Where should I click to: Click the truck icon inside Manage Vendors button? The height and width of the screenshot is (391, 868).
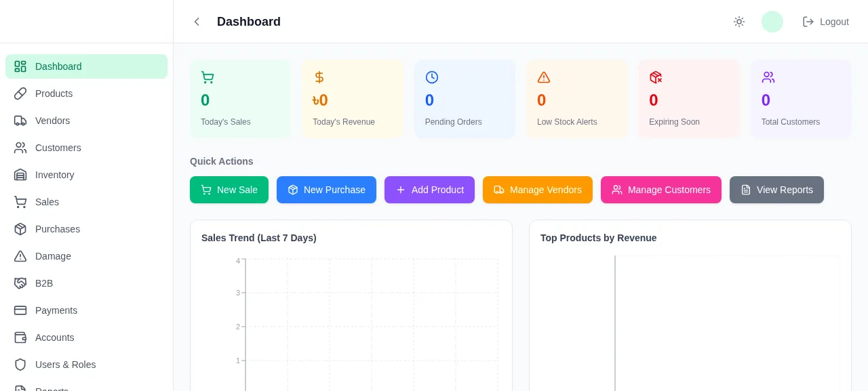pyautogui.click(x=499, y=190)
